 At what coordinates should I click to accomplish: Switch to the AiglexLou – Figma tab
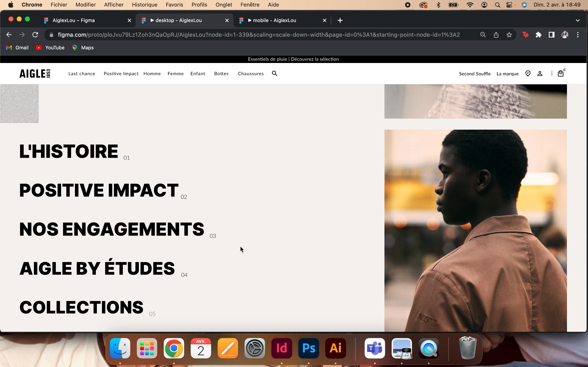pos(74,20)
